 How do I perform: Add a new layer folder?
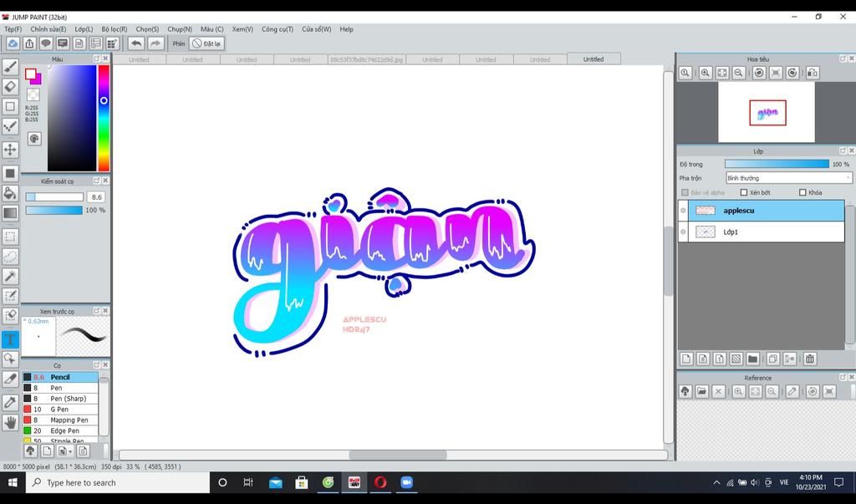point(752,359)
